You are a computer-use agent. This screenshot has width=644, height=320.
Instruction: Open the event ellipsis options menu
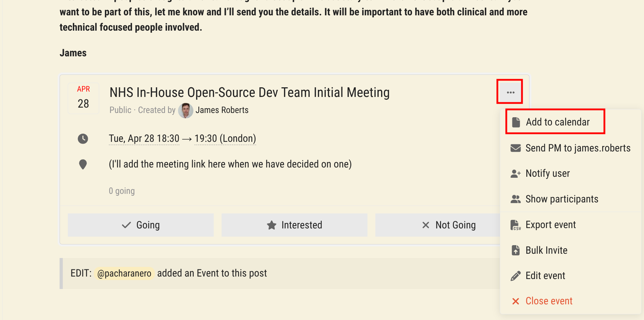point(510,92)
